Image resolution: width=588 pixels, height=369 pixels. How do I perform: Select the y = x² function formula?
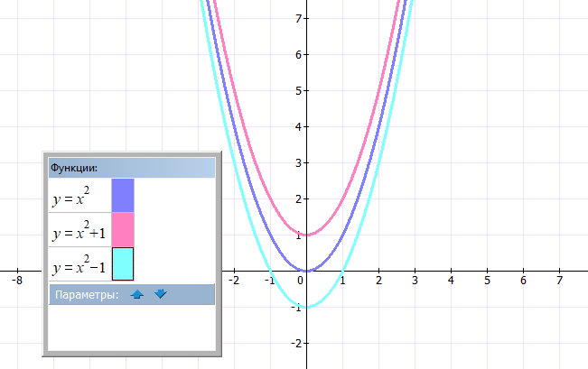[71, 197]
